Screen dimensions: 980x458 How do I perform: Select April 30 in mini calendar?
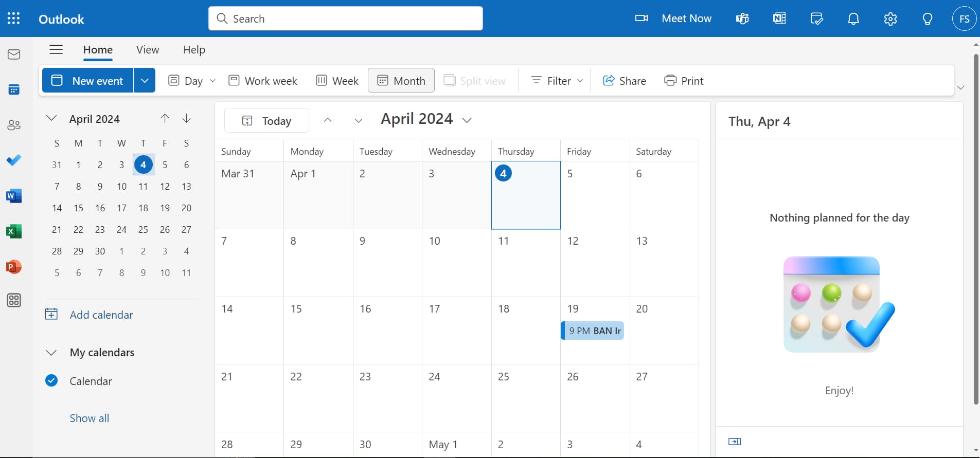coord(100,251)
